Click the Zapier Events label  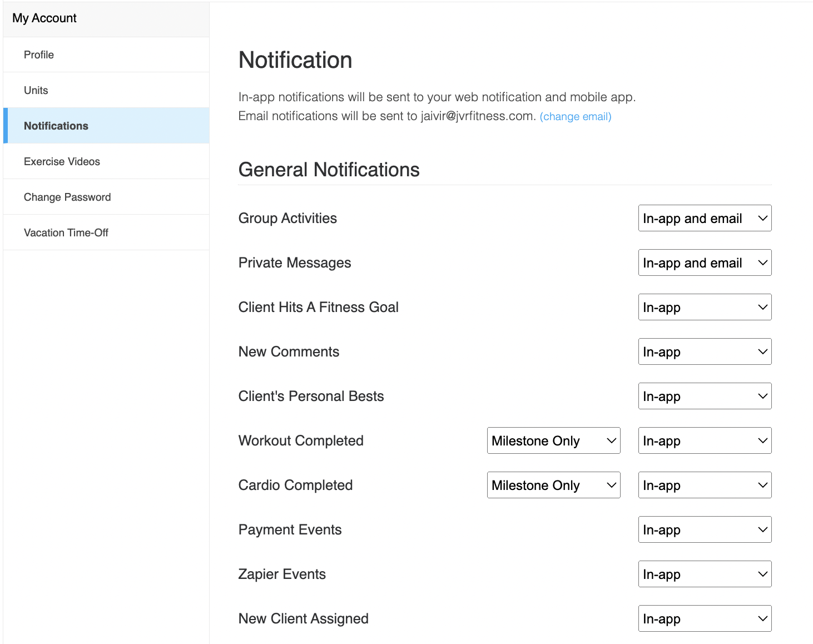pyautogui.click(x=282, y=574)
